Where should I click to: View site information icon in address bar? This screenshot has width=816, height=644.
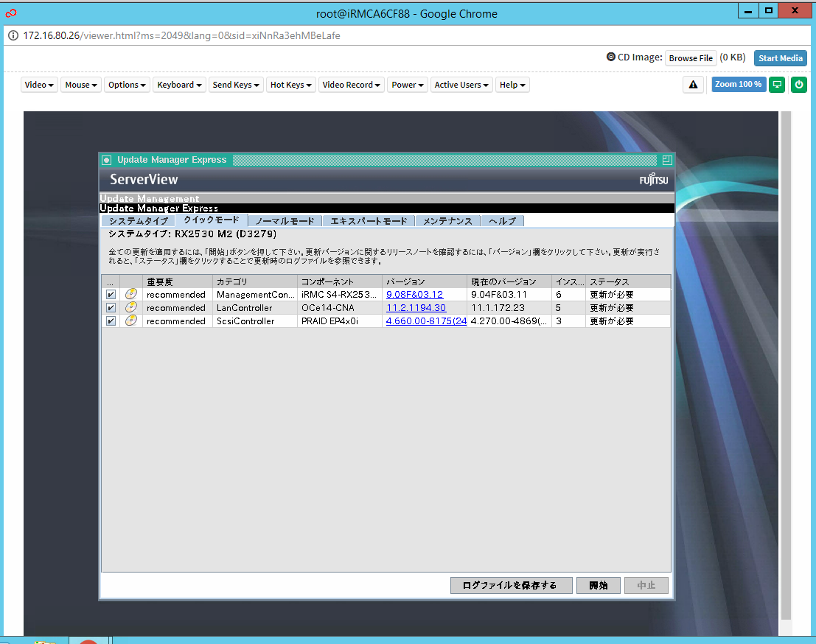pyautogui.click(x=13, y=35)
